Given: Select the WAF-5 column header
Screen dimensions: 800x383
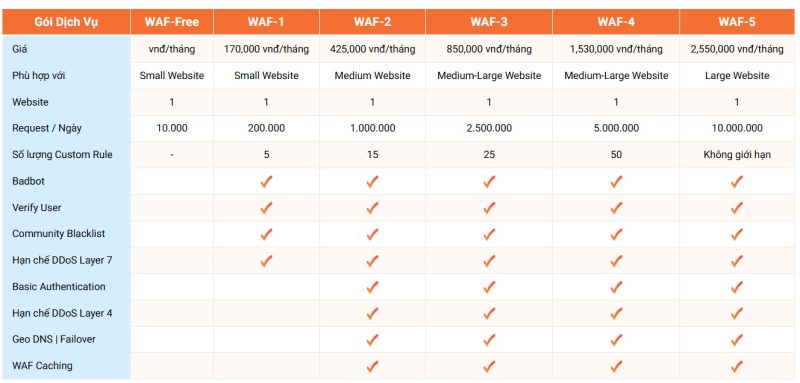Looking at the screenshot, I should 737,22.
